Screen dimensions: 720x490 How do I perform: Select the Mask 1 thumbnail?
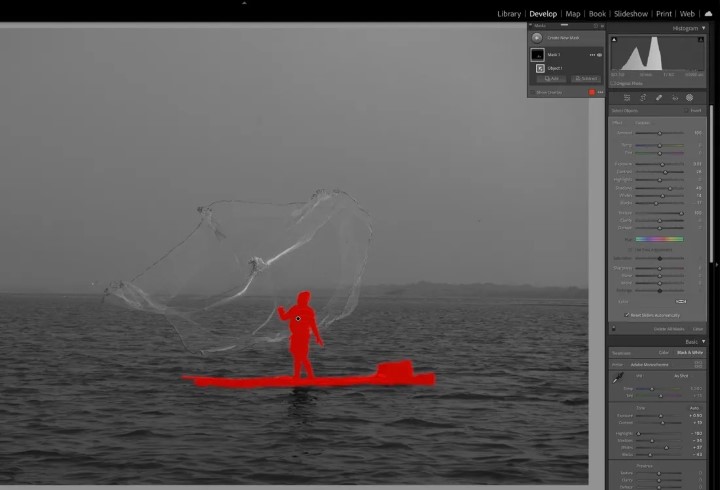pyautogui.click(x=537, y=55)
